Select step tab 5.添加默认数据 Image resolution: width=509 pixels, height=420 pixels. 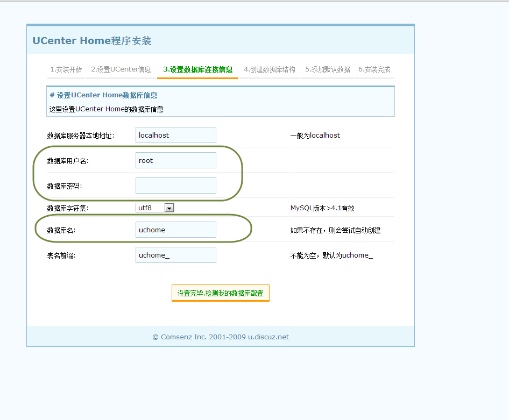[x=328, y=69]
